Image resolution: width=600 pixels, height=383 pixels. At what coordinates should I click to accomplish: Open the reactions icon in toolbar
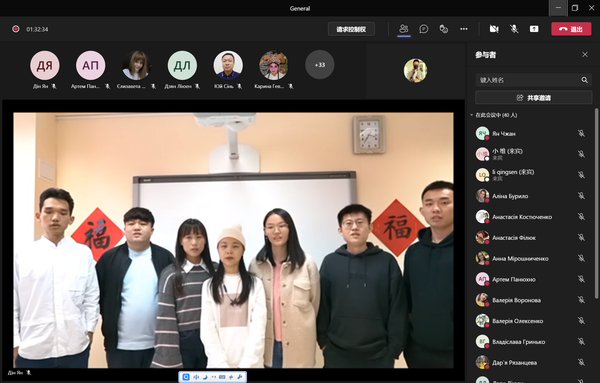click(443, 29)
